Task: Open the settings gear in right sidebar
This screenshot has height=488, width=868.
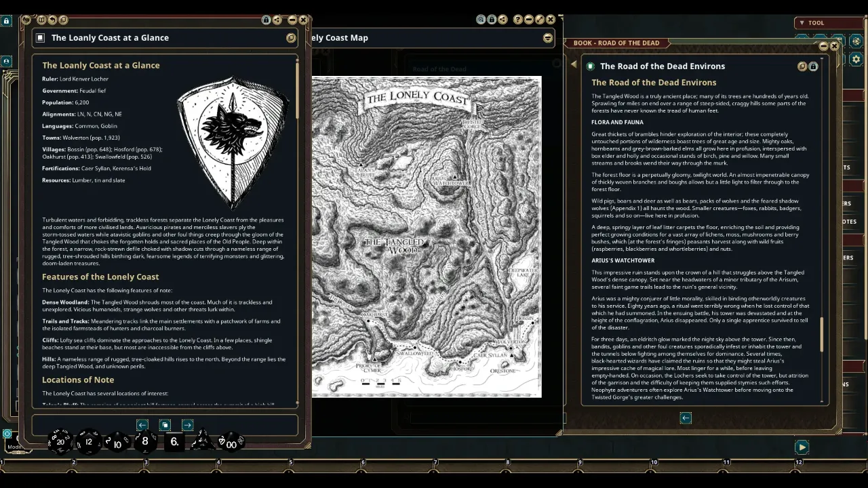Action: point(856,60)
